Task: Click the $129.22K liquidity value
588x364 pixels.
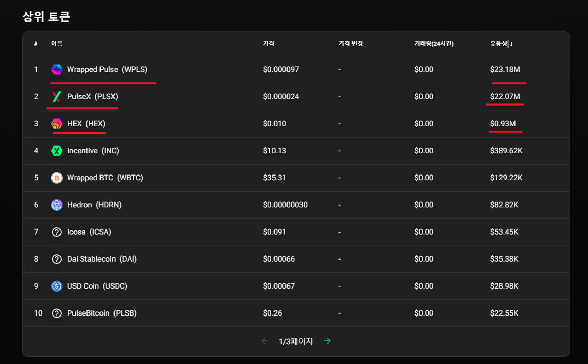Action: point(506,178)
